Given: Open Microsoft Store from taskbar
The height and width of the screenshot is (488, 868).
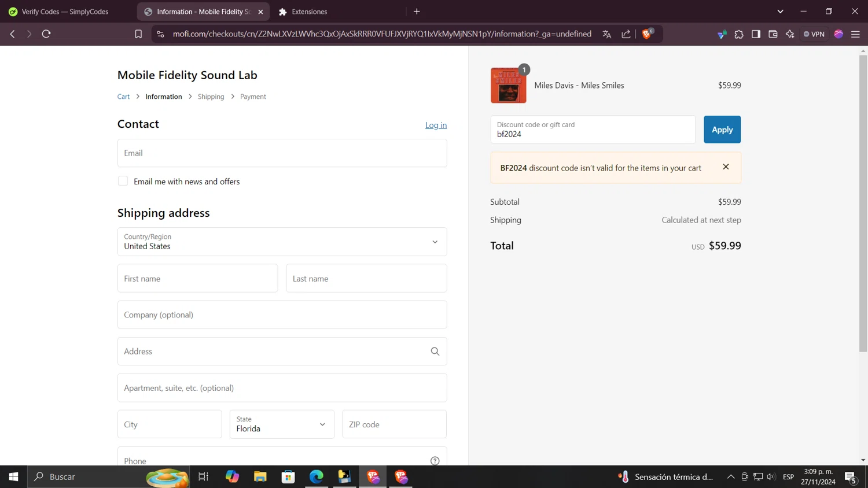Looking at the screenshot, I should tap(288, 476).
